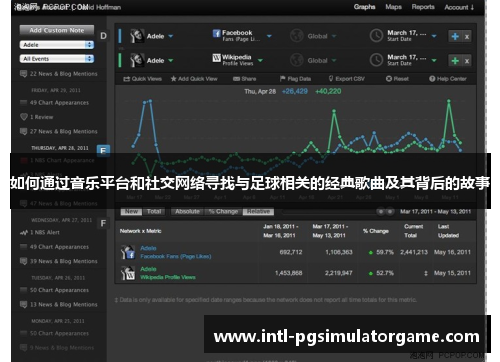Click globe icon in Wikipedia row

coord(296,60)
